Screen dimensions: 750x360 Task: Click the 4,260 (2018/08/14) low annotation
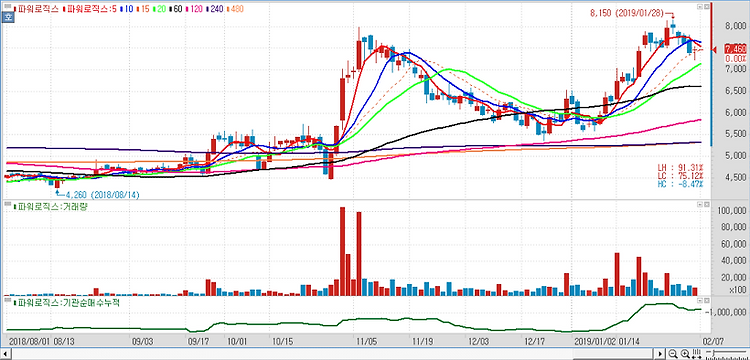click(x=102, y=195)
